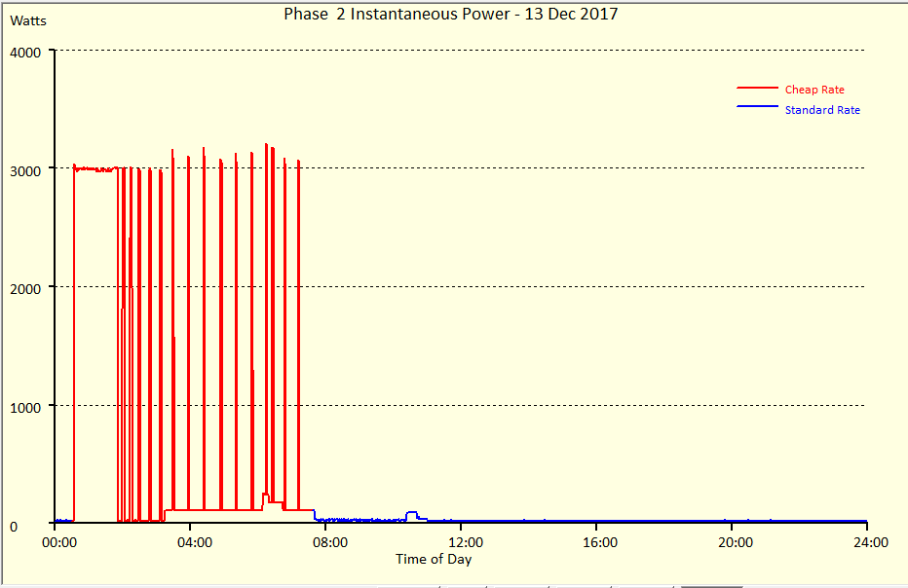Viewport: 908px width, 588px height.
Task: Click the 20:00 time tick label
Action: click(x=735, y=542)
